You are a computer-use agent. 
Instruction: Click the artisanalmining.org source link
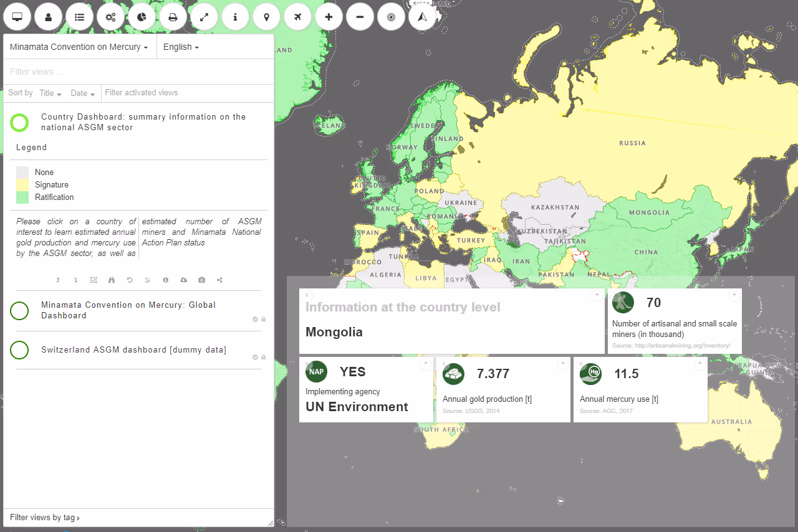(x=671, y=345)
